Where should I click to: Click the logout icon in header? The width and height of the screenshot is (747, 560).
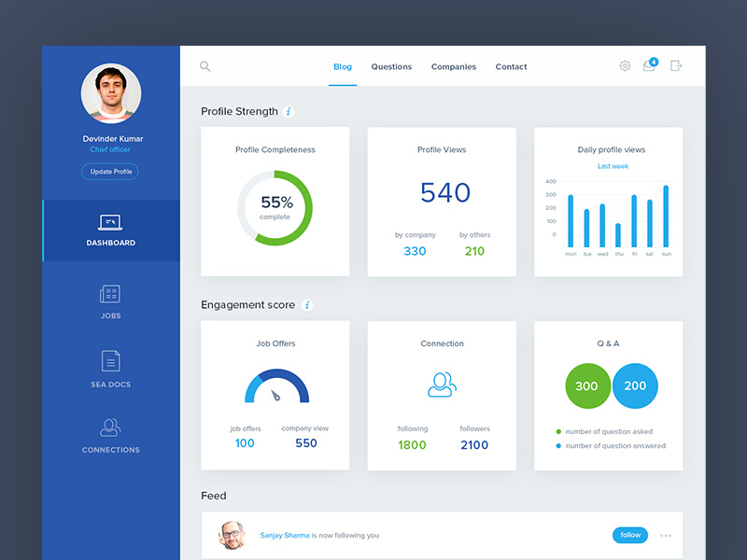tap(676, 65)
